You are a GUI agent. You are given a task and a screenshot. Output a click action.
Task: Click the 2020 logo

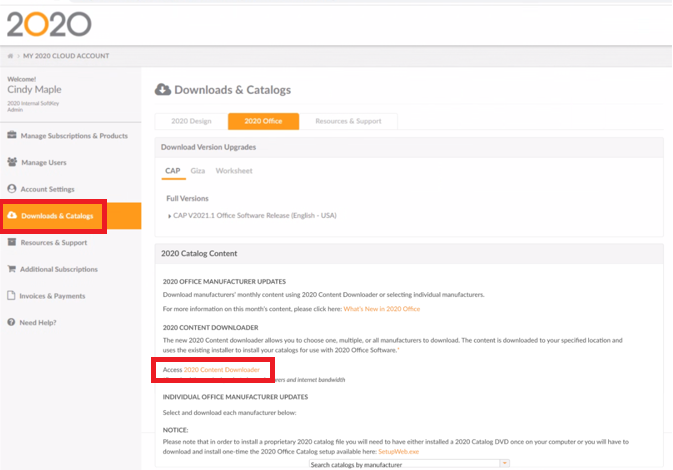49,24
